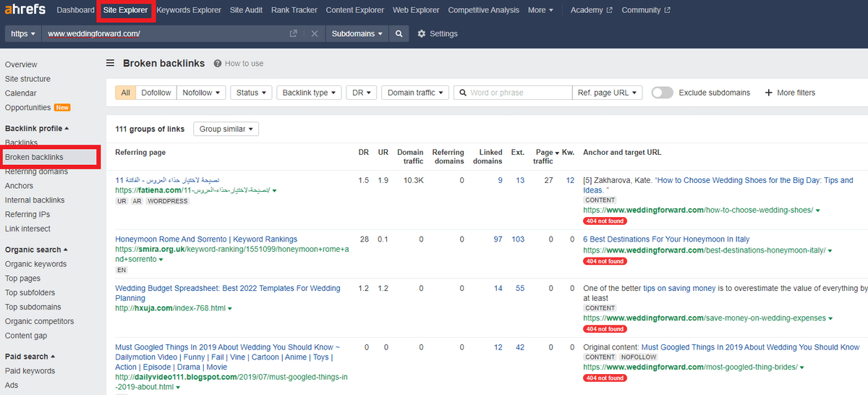Viewport: 868px width, 395px height.
Task: Open Content gap in the sidebar
Action: tap(26, 336)
